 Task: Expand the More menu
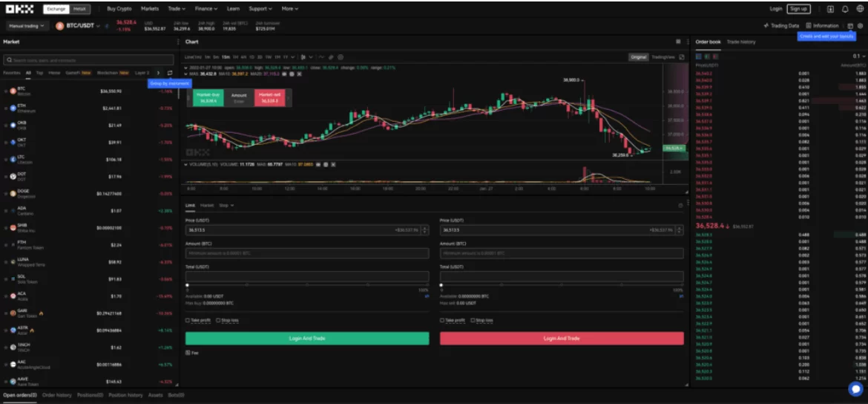tap(289, 9)
